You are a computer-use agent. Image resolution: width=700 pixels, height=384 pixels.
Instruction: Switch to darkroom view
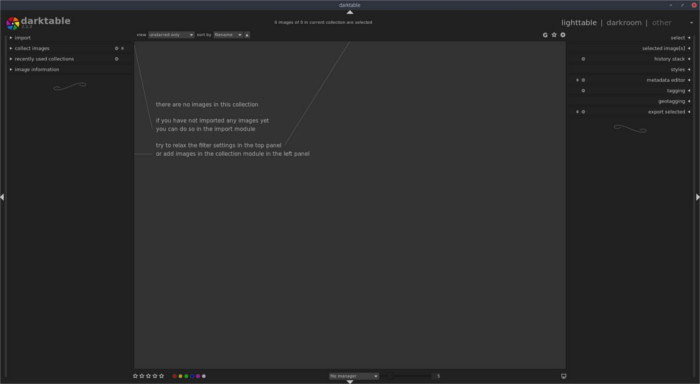(x=624, y=23)
